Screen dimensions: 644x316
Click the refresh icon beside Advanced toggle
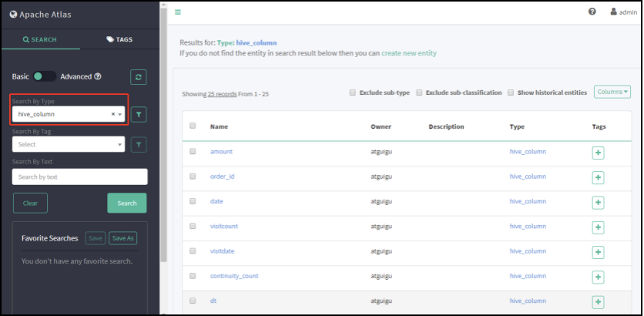click(x=139, y=76)
